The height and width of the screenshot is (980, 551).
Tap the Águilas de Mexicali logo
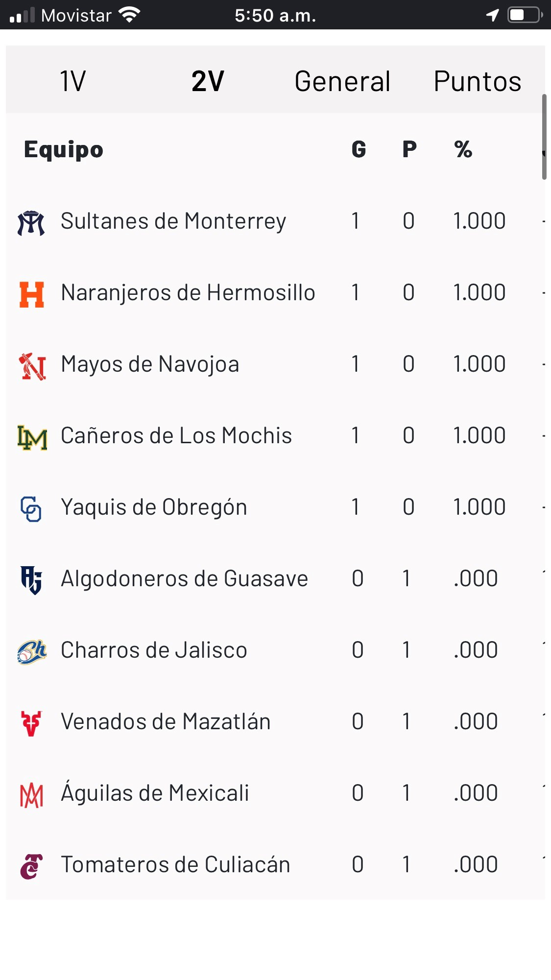[32, 795]
